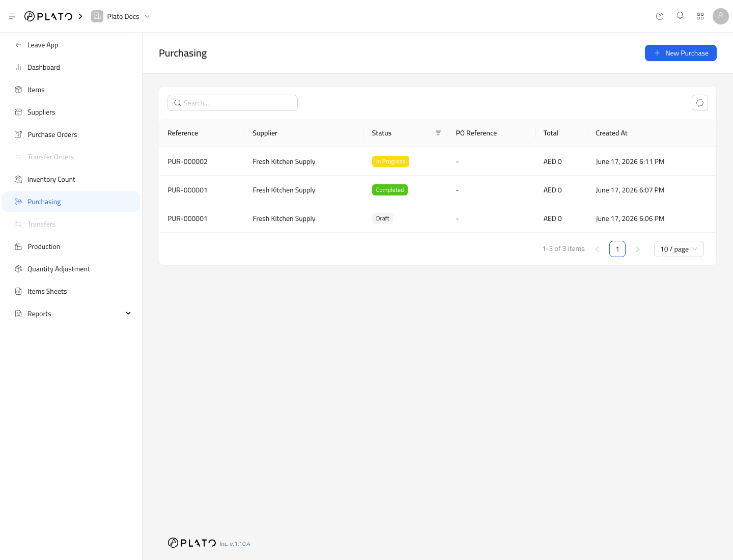Image resolution: width=733 pixels, height=560 pixels.
Task: Open the help question mark icon
Action: point(660,16)
